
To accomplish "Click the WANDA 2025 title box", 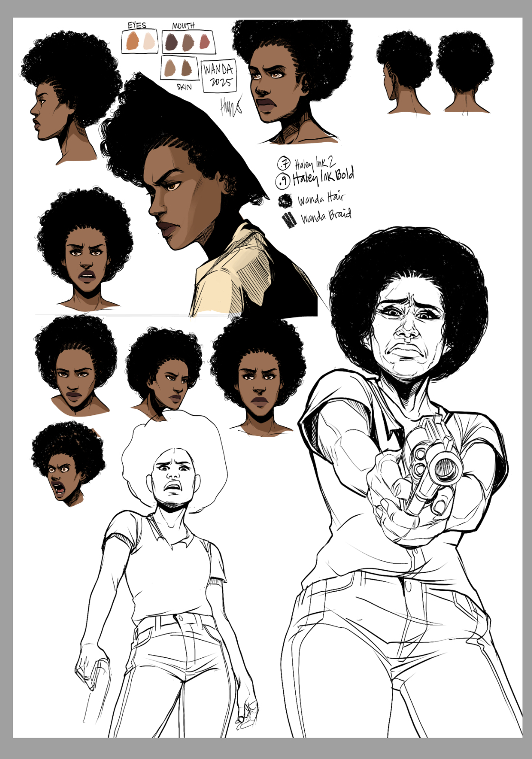I will [x=218, y=76].
